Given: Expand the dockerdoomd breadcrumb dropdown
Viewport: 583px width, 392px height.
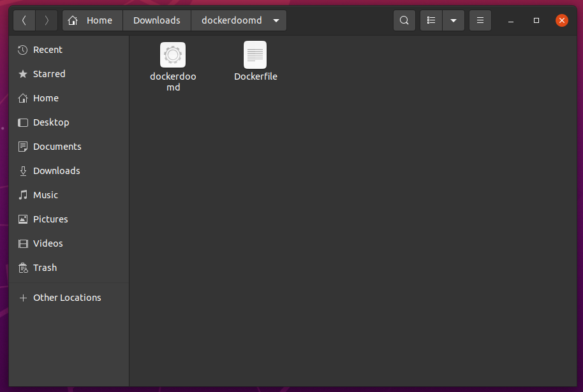Looking at the screenshot, I should [276, 20].
